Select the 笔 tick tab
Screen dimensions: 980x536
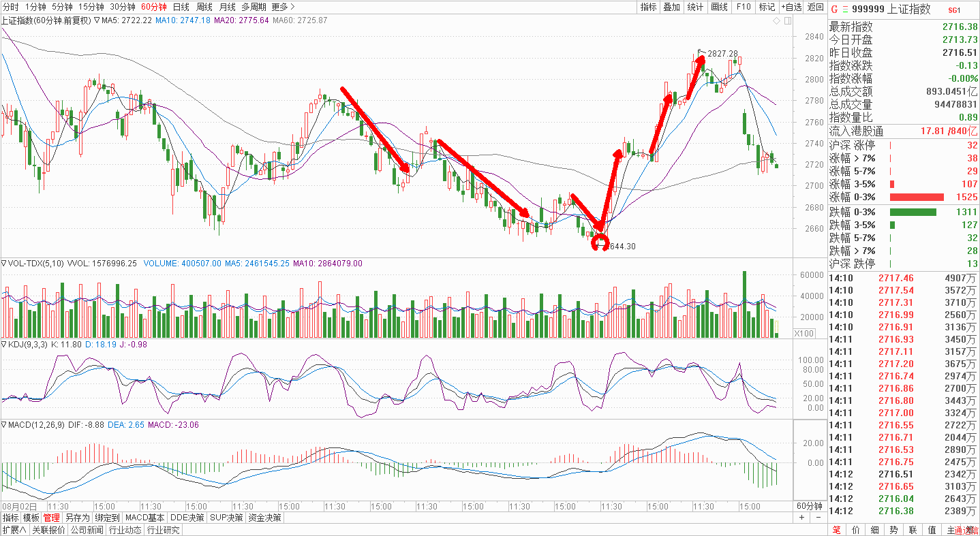[836, 530]
